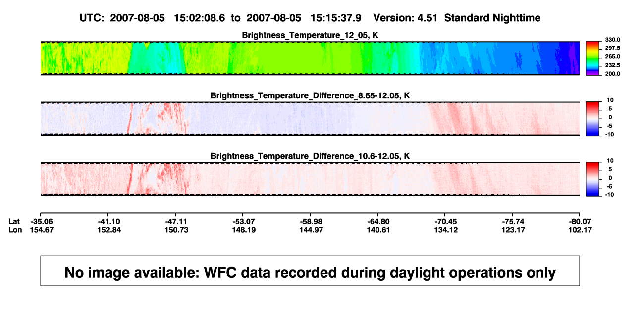
Task: Click the latitude value -35.06
Action: tap(42, 221)
